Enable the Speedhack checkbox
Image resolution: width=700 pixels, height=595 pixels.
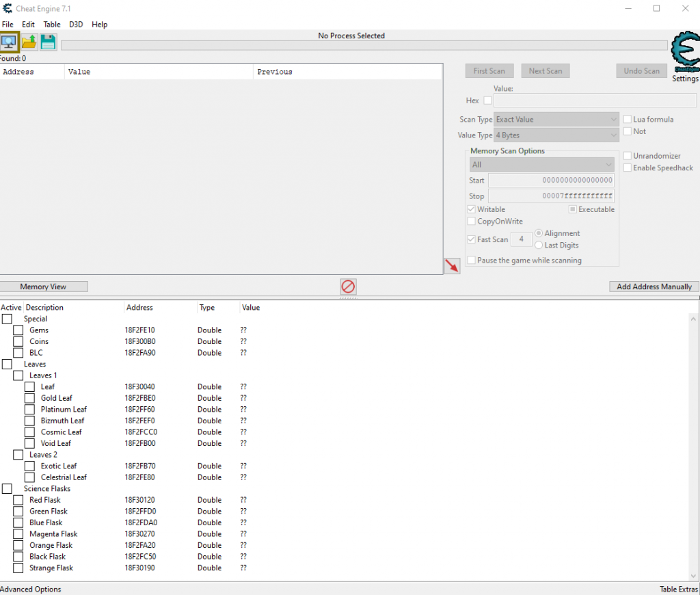(628, 168)
